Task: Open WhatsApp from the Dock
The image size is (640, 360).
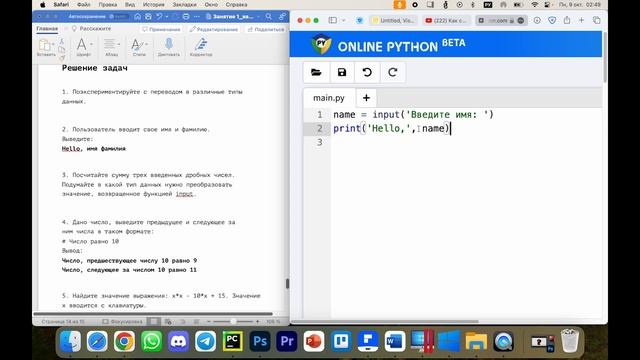Action: click(151, 341)
